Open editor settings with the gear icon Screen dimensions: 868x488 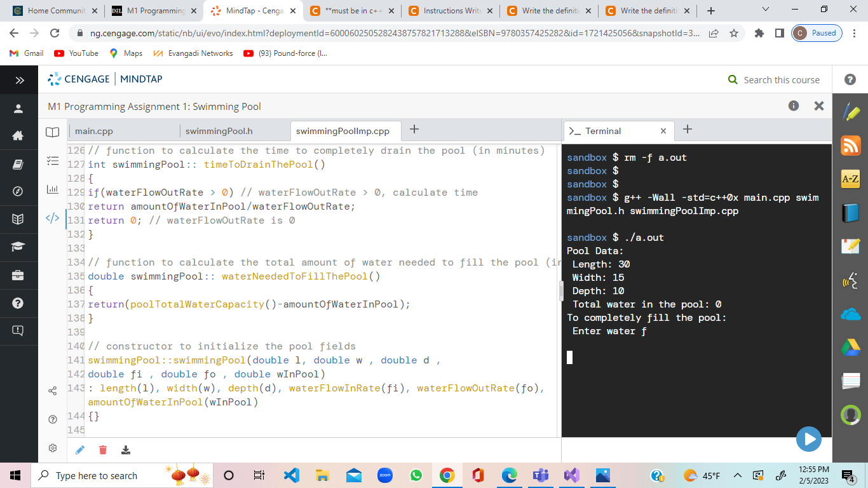click(x=53, y=447)
